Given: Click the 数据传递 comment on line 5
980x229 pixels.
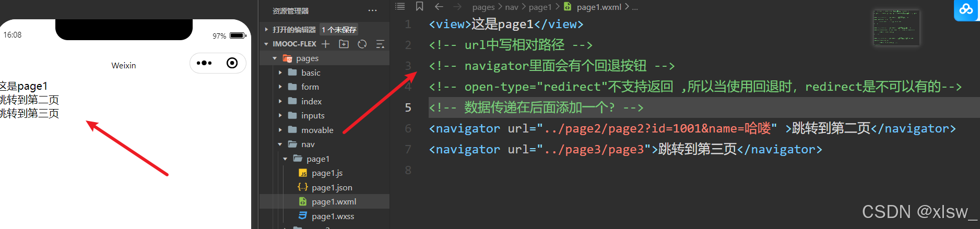Looking at the screenshot, I should pos(536,107).
